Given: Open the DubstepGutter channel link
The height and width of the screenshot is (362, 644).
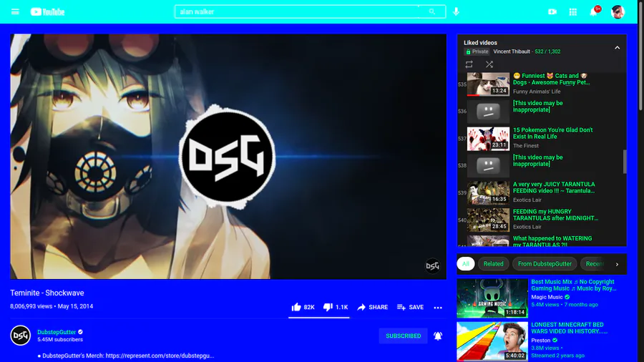Looking at the screenshot, I should coord(57,332).
